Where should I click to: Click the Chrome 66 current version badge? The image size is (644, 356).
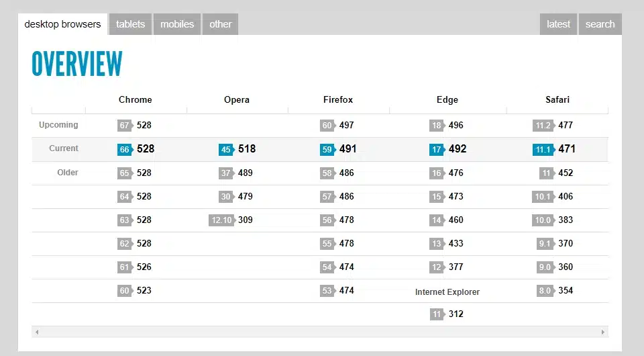[124, 149]
